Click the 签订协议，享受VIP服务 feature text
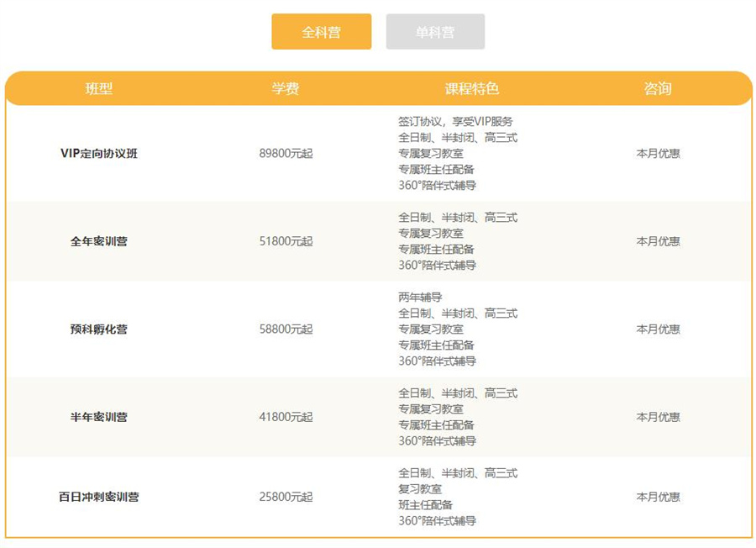 coord(457,120)
